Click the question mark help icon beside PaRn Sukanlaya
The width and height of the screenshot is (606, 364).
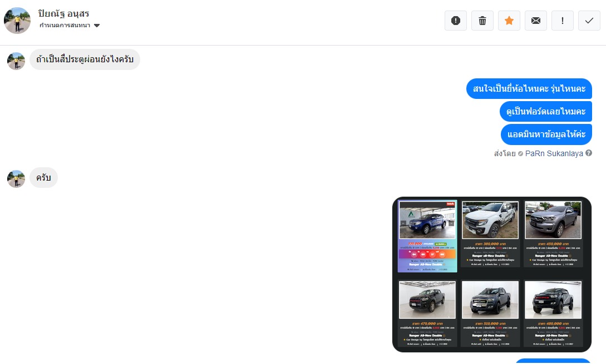[589, 153]
